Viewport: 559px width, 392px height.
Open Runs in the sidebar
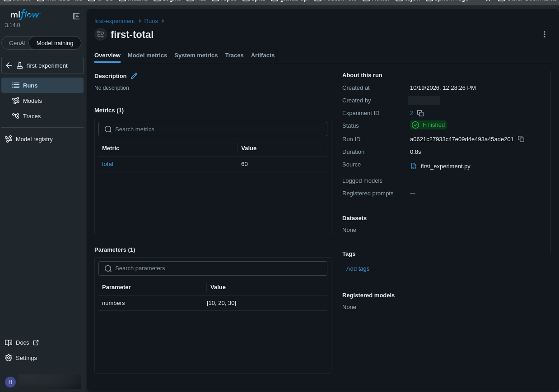pos(42,85)
